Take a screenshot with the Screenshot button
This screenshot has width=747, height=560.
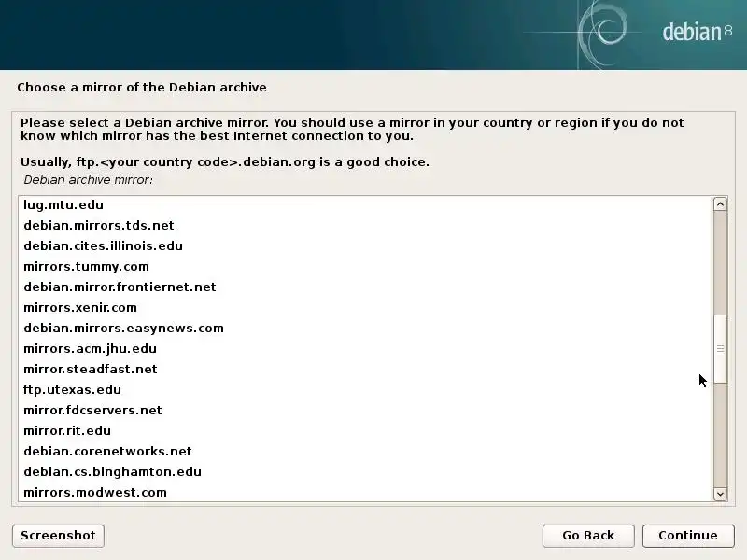tap(58, 536)
